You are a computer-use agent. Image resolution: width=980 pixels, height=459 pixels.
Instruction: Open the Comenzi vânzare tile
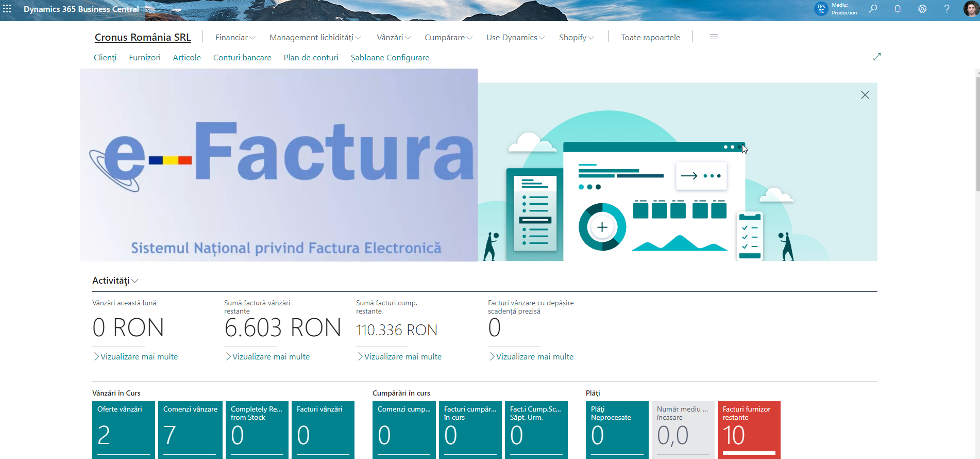(190, 430)
